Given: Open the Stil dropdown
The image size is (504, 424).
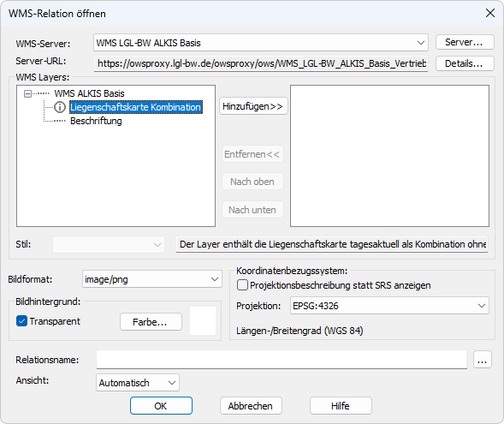Looking at the screenshot, I should pos(109,244).
